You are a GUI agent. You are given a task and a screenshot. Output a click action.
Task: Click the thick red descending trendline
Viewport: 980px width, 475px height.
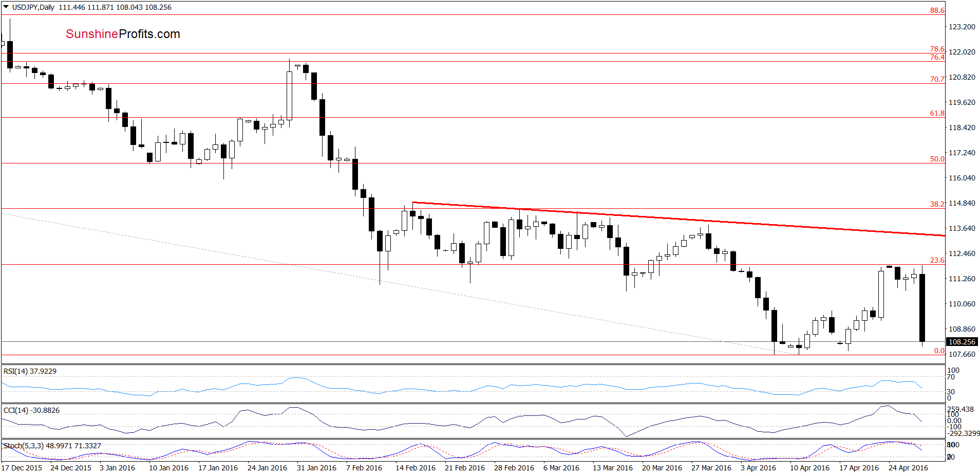tap(678, 219)
